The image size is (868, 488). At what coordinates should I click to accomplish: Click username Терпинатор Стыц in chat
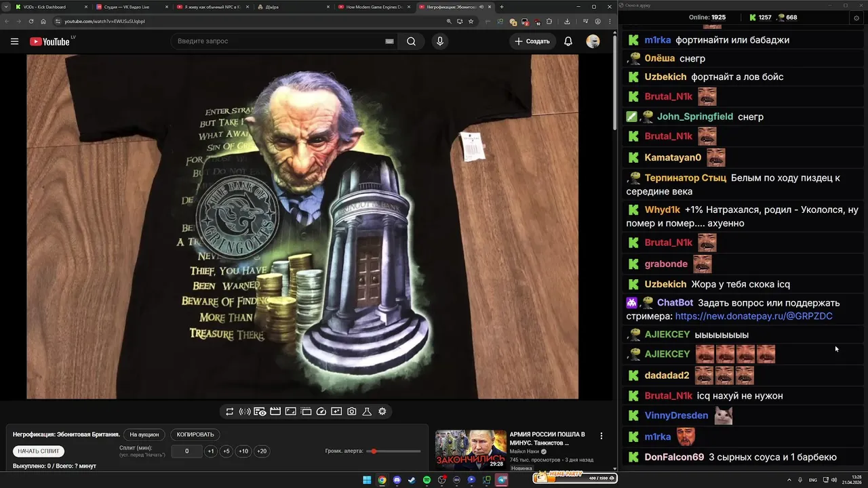pyautogui.click(x=685, y=178)
